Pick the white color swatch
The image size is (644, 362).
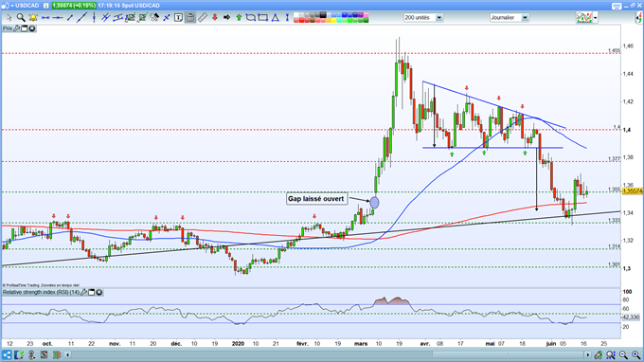(x=296, y=15)
